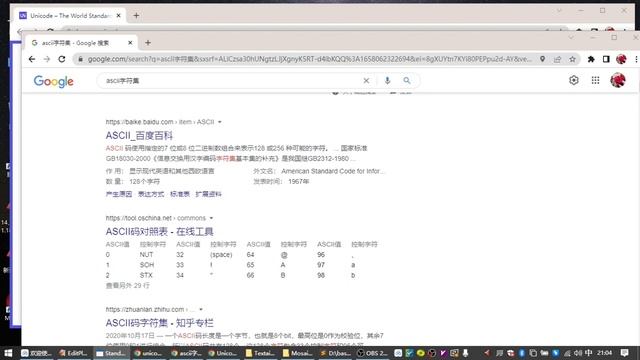This screenshot has width=640, height=360.
Task: Start voice search with the microphone
Action: [387, 81]
